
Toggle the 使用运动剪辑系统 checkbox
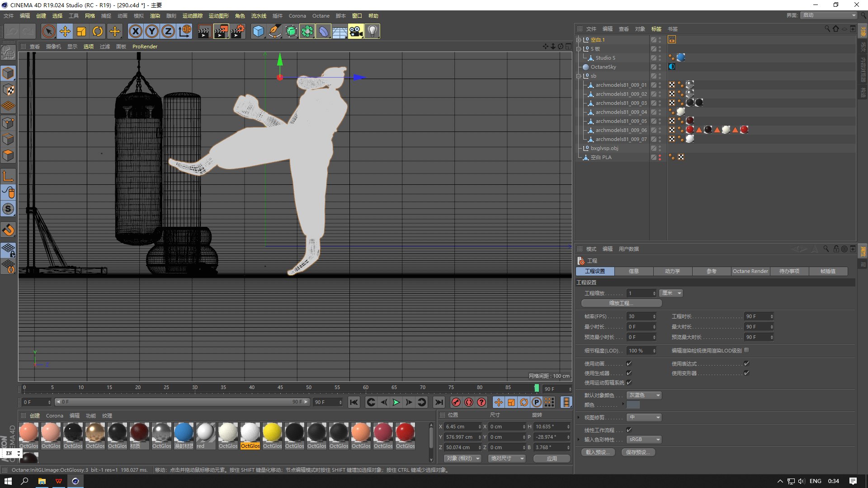[x=629, y=383]
